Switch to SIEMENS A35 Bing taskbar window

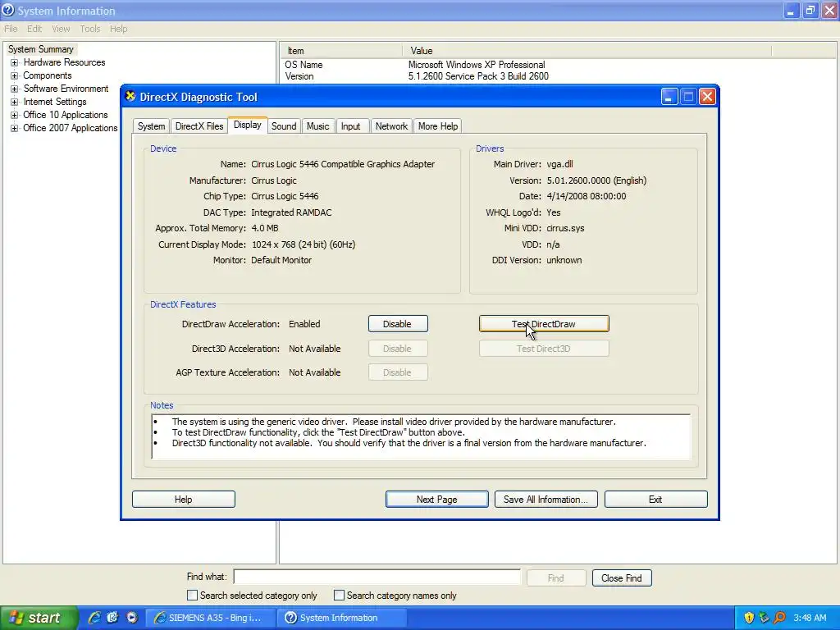click(x=211, y=618)
